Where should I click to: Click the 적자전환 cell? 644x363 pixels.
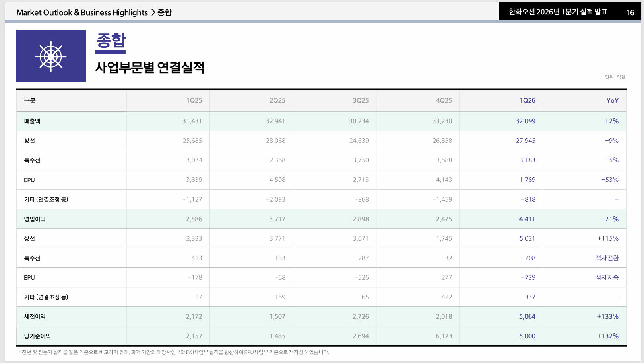coord(607,258)
